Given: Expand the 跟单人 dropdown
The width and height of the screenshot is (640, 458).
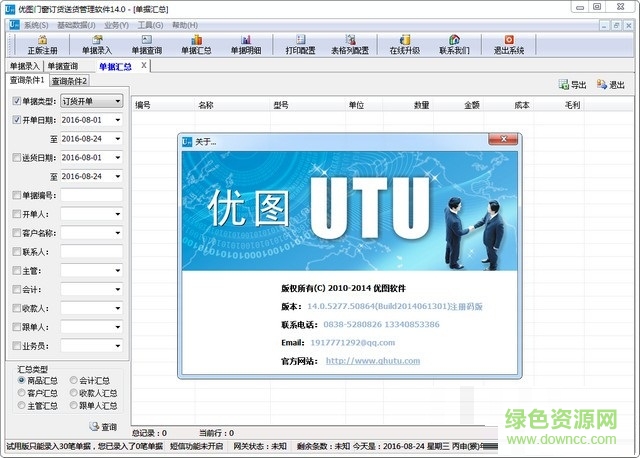Looking at the screenshot, I should 118,327.
